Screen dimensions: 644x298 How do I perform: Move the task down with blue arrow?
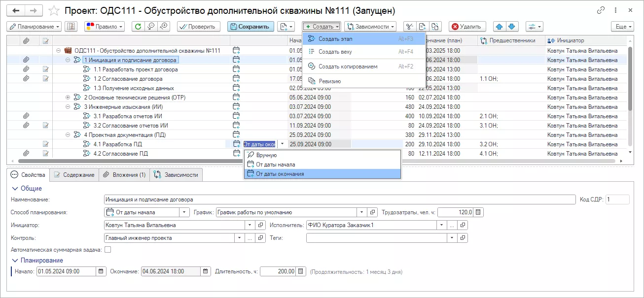point(512,27)
